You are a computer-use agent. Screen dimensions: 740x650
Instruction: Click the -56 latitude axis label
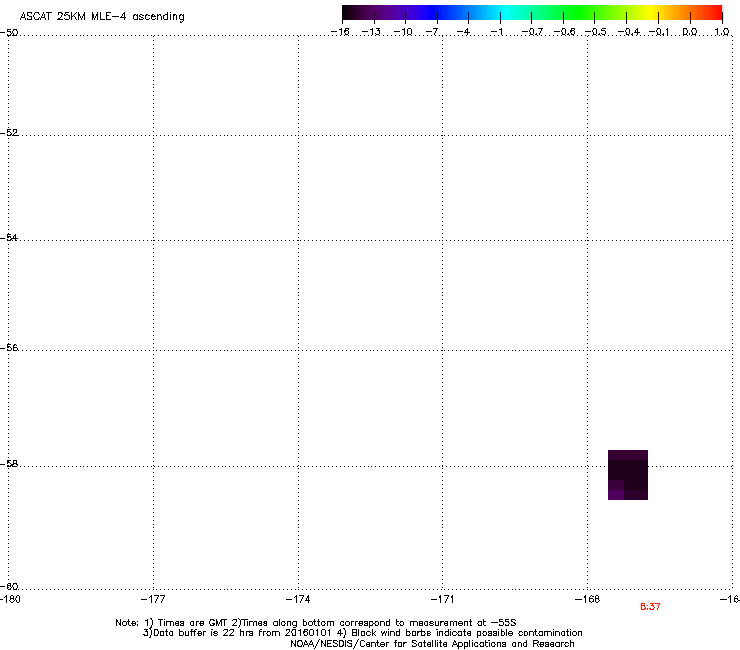[x=9, y=347]
